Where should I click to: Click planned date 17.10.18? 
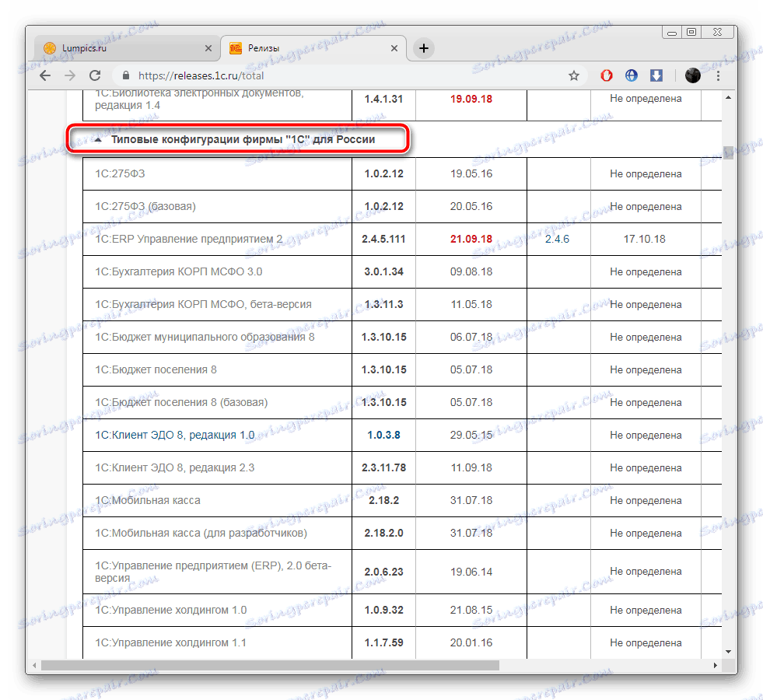tap(644, 239)
